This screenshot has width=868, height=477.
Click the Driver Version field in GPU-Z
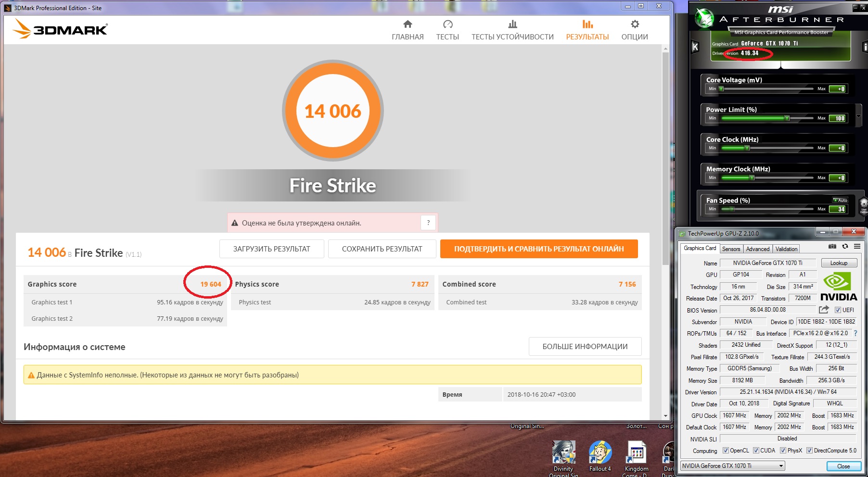tap(788, 392)
